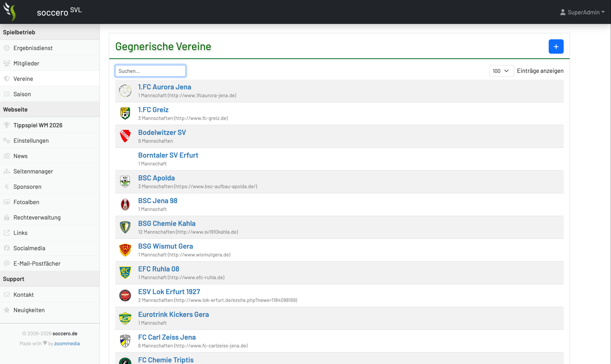Click the FC Carl Zeiss Jena crest
Image resolution: width=611 pixels, height=364 pixels.
pyautogui.click(x=125, y=341)
